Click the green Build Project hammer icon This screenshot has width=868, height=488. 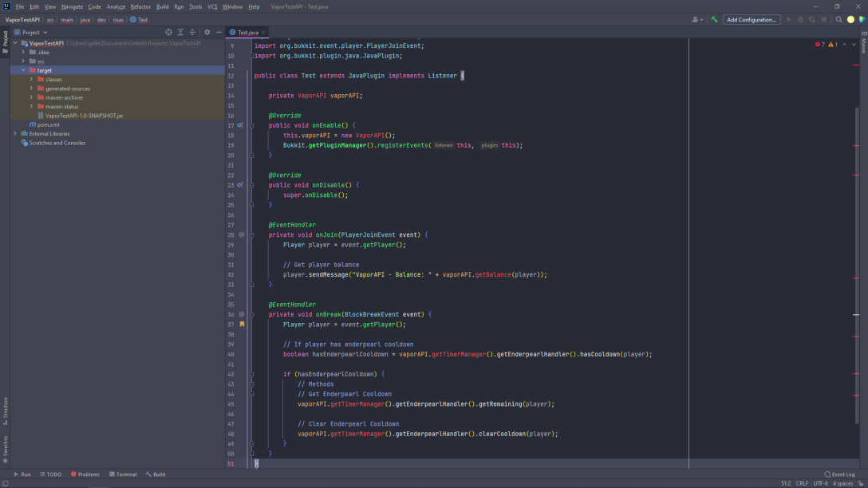coord(714,19)
